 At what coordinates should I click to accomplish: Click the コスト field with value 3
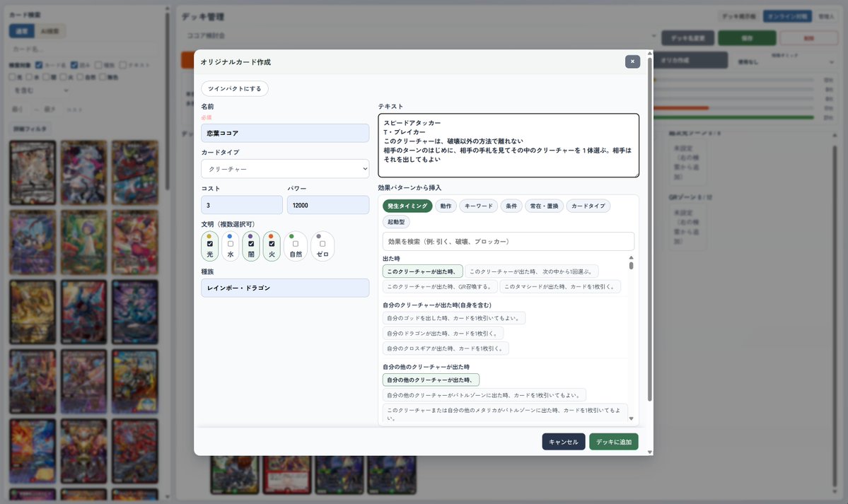tap(242, 205)
